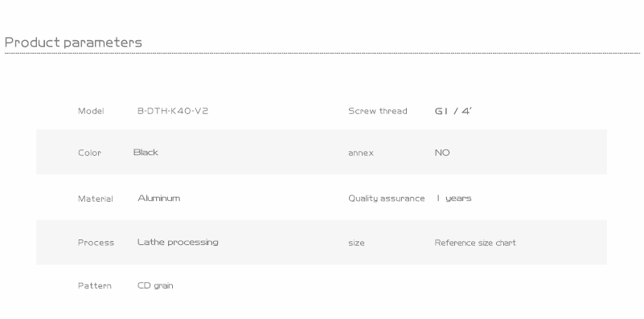Image resolution: width=644 pixels, height=319 pixels.
Task: Click Reference size chart text
Action: [475, 243]
